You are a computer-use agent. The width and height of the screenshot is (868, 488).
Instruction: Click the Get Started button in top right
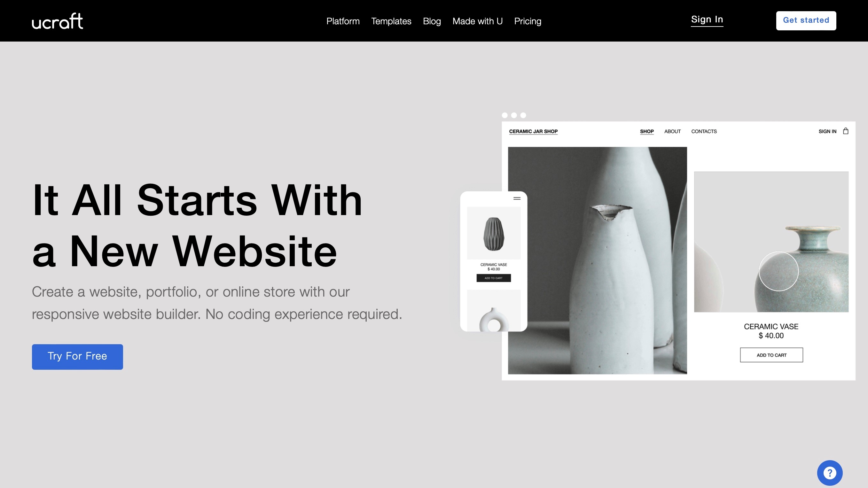[805, 20]
